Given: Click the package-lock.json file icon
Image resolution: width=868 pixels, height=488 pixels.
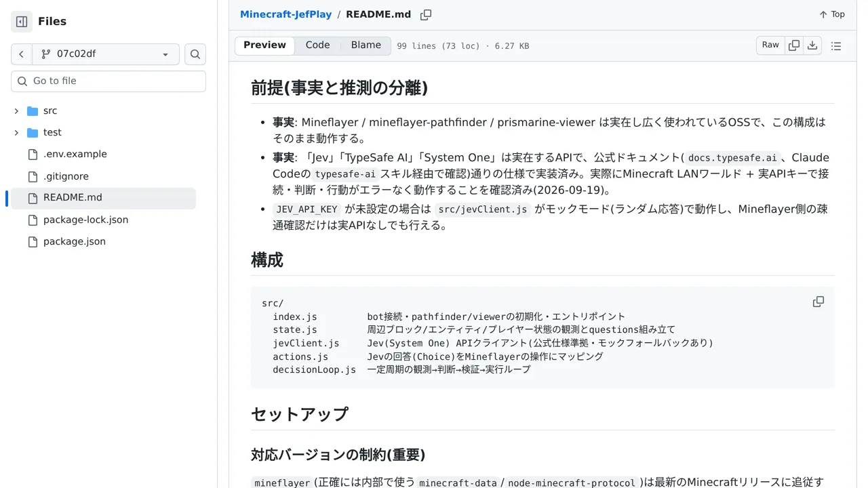Looking at the screenshot, I should pyautogui.click(x=33, y=220).
